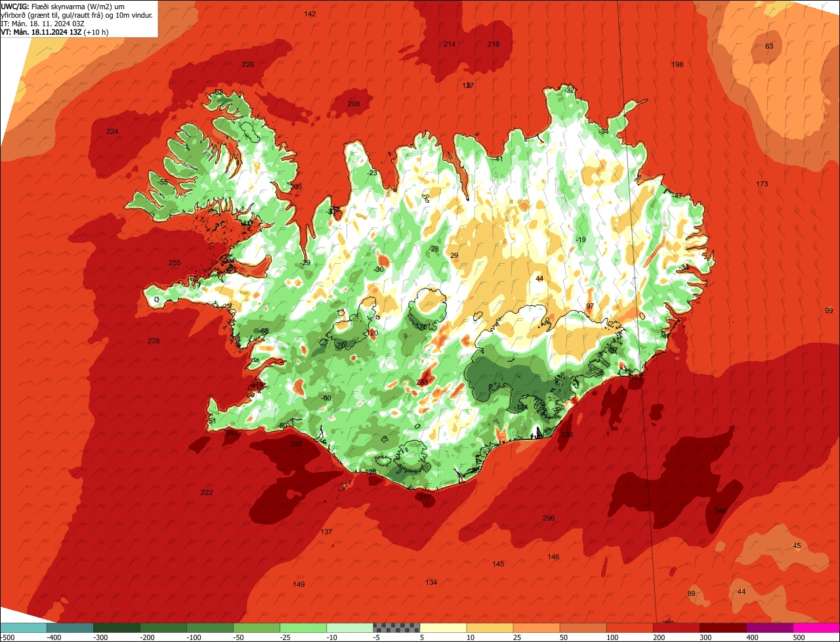Image resolution: width=840 pixels, height=642 pixels.
Task: Click the purple 400 to 500 legend swatch
Action: click(769, 628)
